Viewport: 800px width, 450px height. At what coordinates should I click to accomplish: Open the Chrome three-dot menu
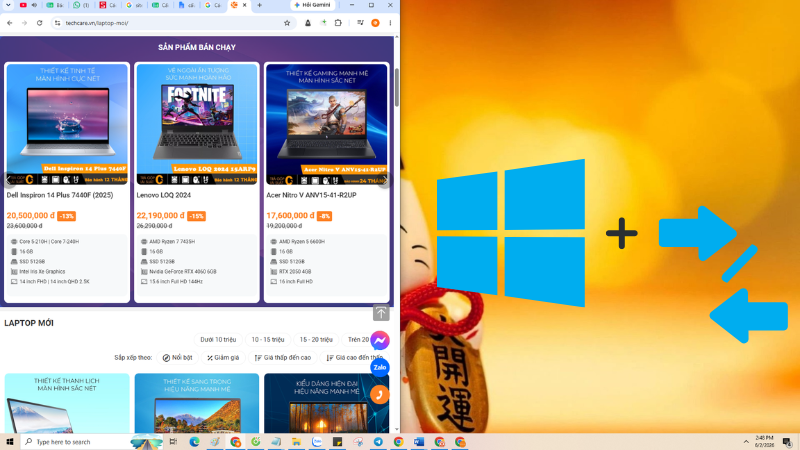coord(390,23)
